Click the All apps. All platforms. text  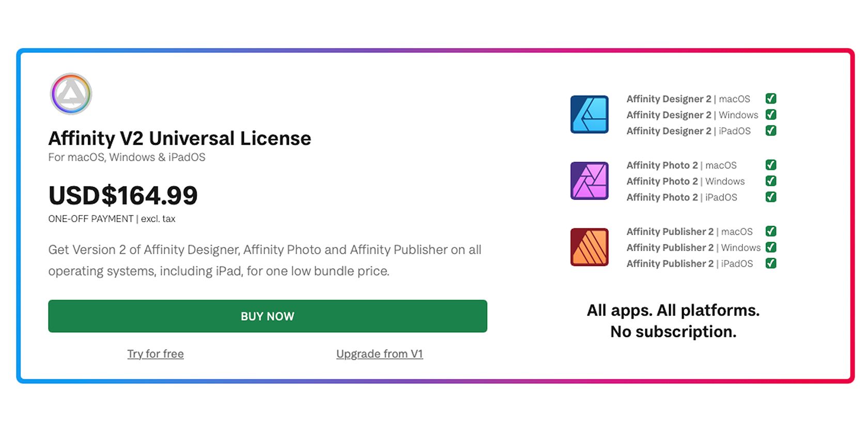point(673,310)
